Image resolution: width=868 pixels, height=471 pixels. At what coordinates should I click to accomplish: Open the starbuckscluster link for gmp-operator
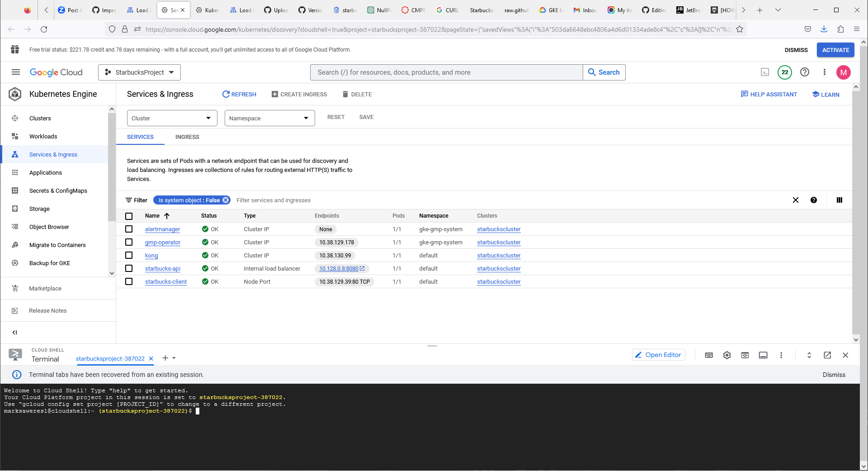pyautogui.click(x=498, y=242)
